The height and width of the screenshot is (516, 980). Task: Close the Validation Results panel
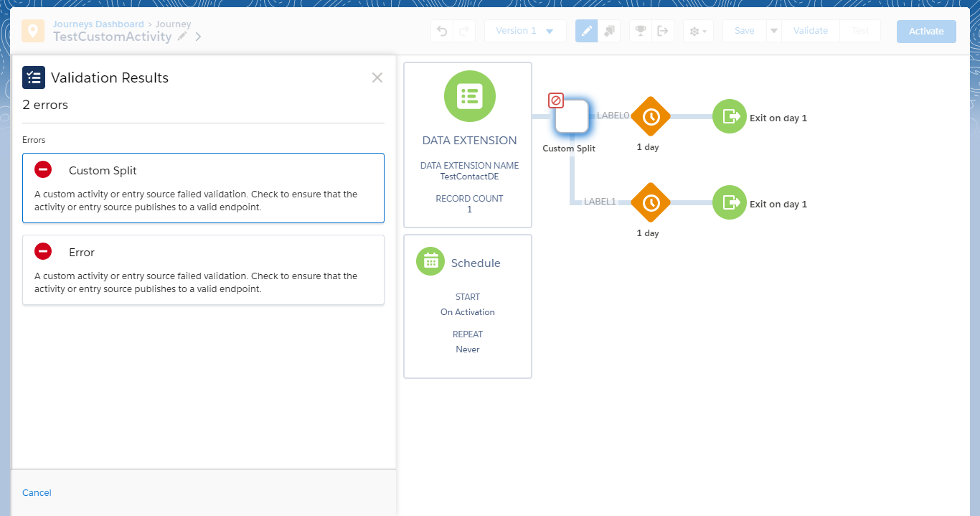[377, 78]
